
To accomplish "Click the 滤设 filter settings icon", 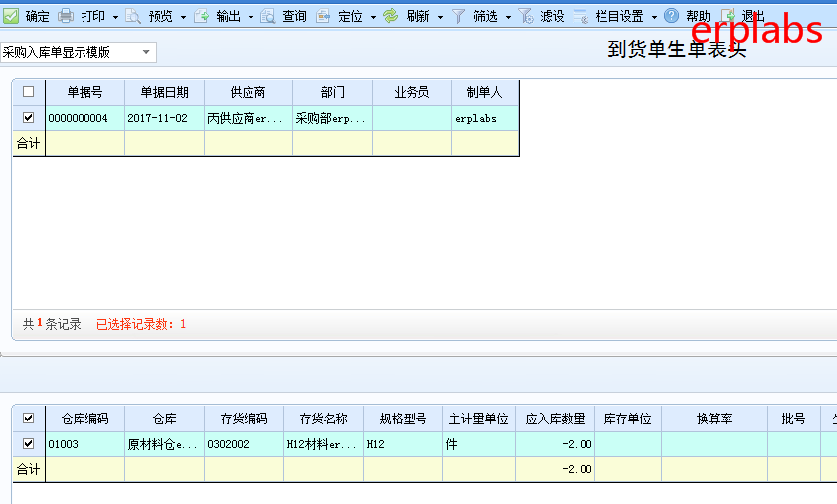I will [526, 16].
